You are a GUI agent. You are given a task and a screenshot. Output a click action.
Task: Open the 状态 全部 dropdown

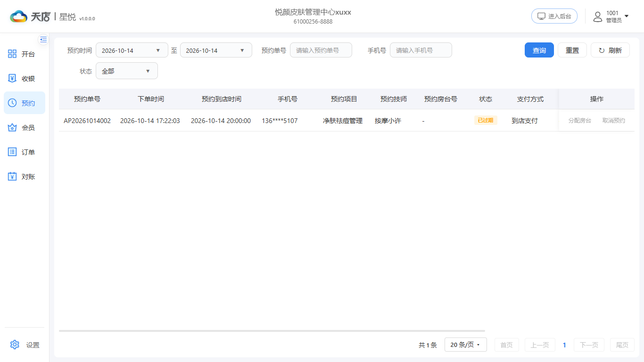127,71
